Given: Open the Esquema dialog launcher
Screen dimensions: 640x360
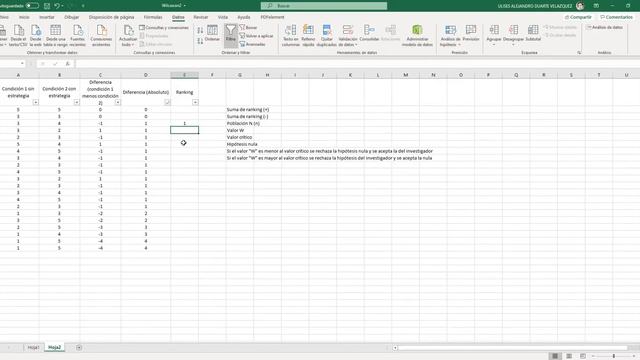Looking at the screenshot, I should pos(579,53).
